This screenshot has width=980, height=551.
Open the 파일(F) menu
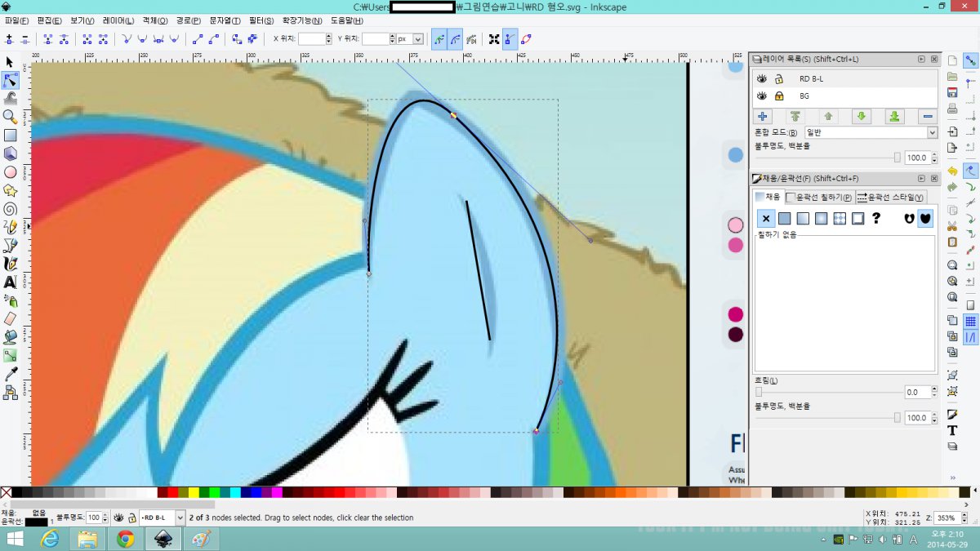click(16, 20)
